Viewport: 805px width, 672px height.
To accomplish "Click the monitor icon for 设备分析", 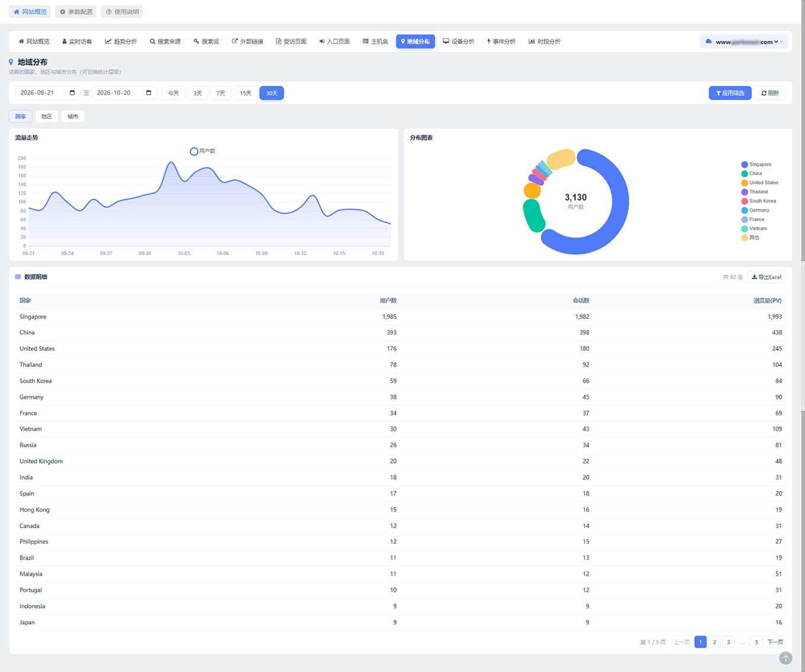I will pos(446,41).
